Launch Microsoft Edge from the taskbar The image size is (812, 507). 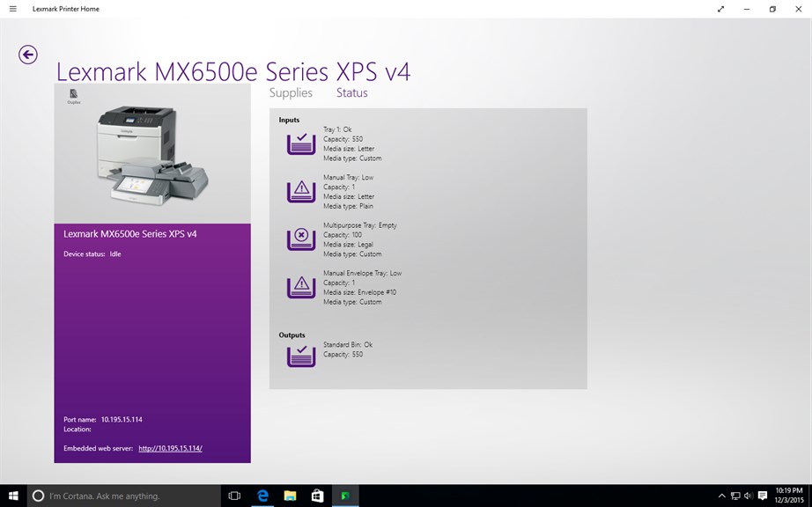pyautogui.click(x=262, y=496)
